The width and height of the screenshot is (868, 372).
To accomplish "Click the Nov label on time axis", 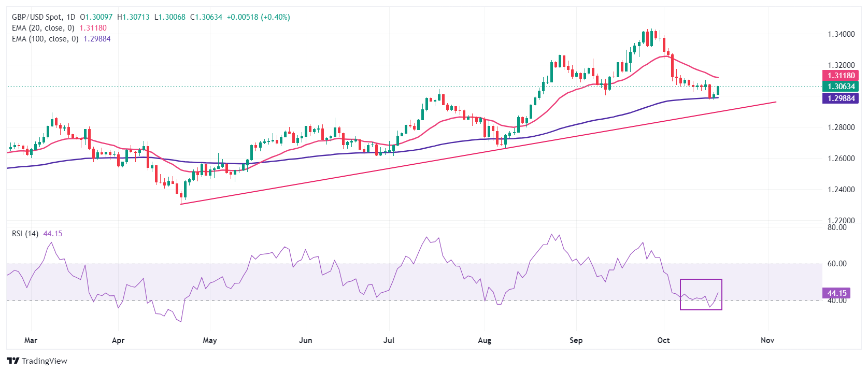I will click(x=767, y=340).
